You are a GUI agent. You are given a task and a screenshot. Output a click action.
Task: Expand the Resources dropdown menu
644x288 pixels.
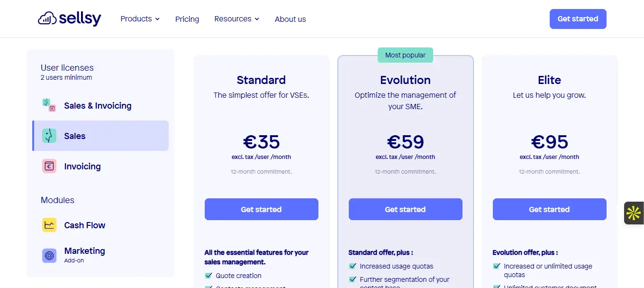[236, 19]
